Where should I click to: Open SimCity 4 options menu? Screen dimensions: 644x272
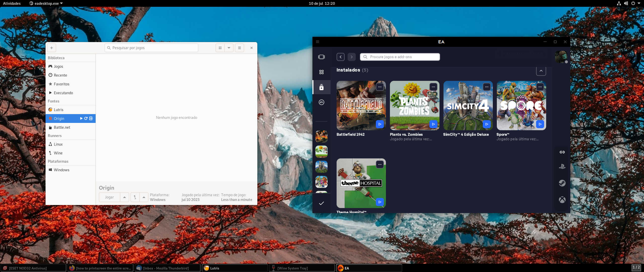(x=487, y=87)
